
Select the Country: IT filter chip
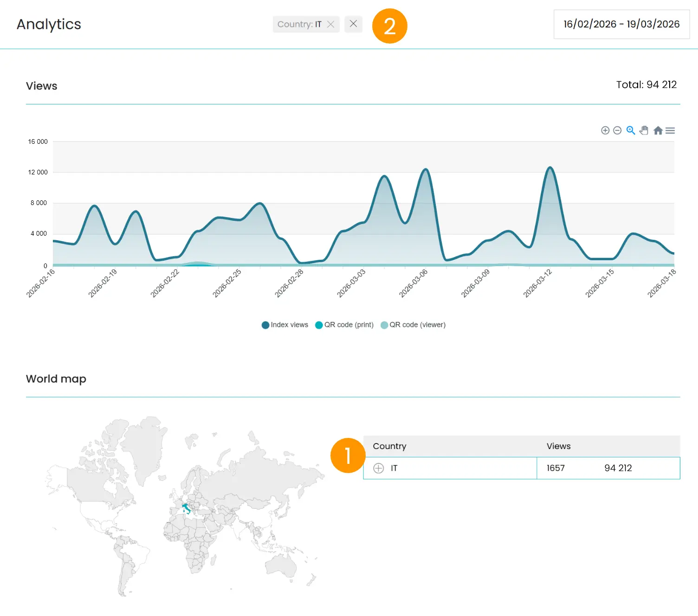[300, 24]
